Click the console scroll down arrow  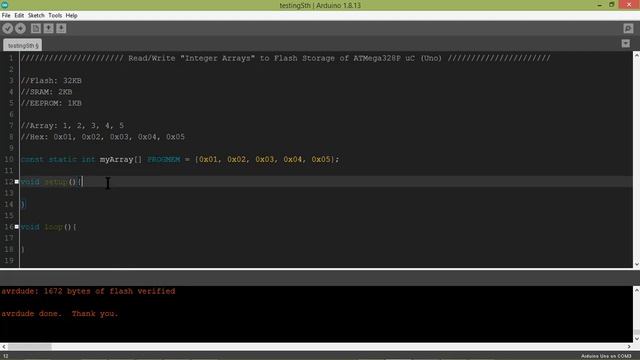(x=636, y=338)
